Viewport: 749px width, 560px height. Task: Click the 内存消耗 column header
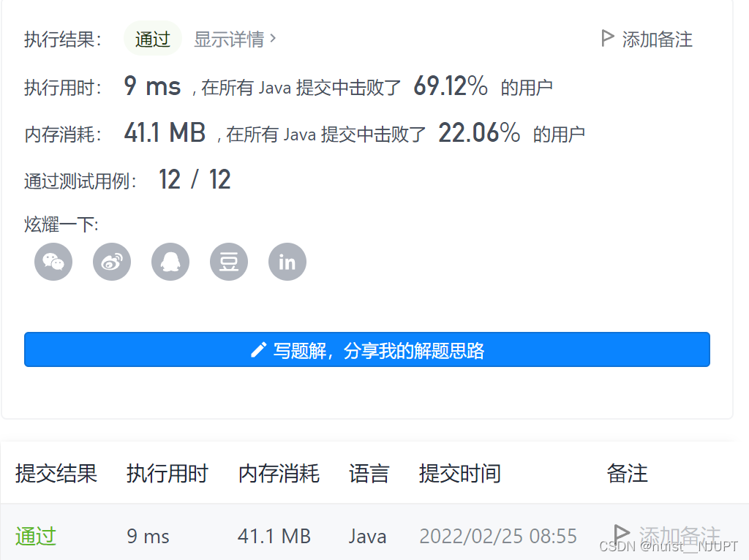(278, 474)
